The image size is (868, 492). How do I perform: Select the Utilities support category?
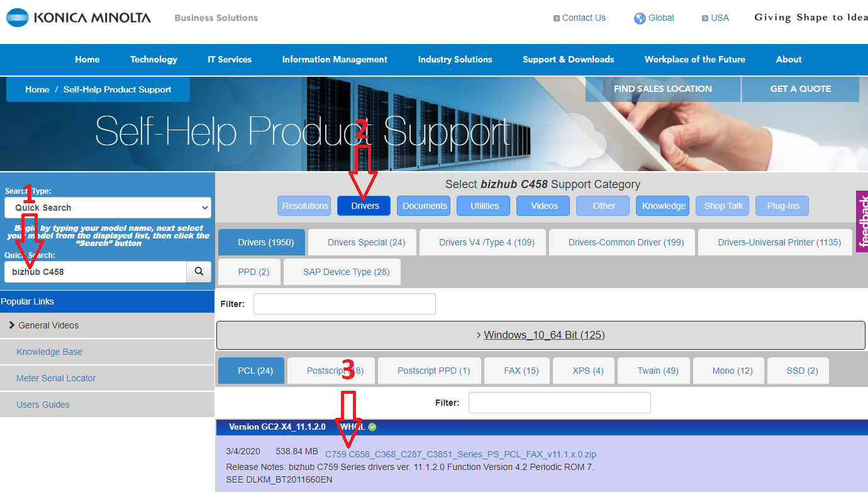(485, 206)
